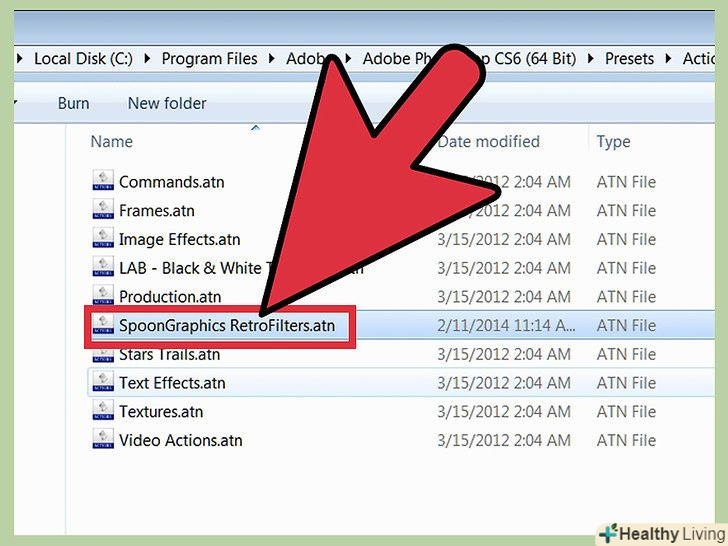The width and height of the screenshot is (728, 546).
Task: Select the Frames.atn file name
Action: coord(157,211)
